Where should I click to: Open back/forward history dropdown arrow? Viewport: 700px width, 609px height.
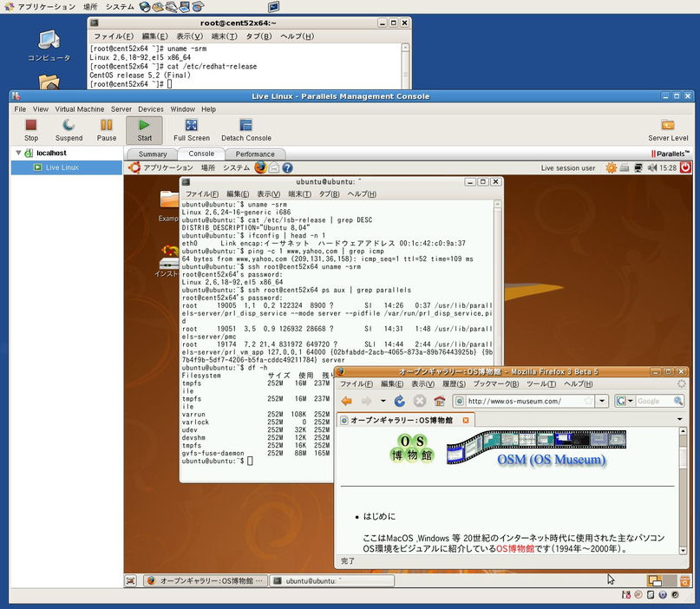383,401
